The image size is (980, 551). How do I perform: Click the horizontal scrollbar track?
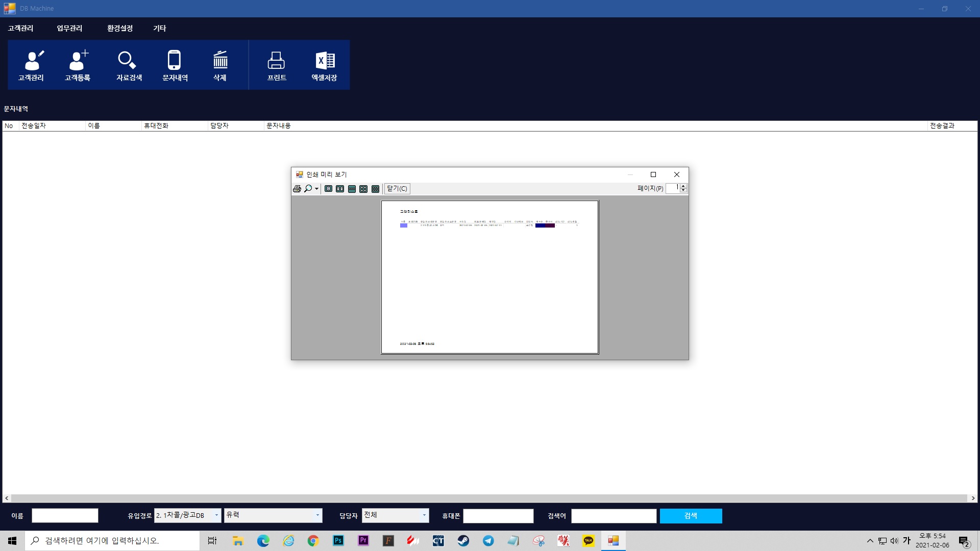489,498
